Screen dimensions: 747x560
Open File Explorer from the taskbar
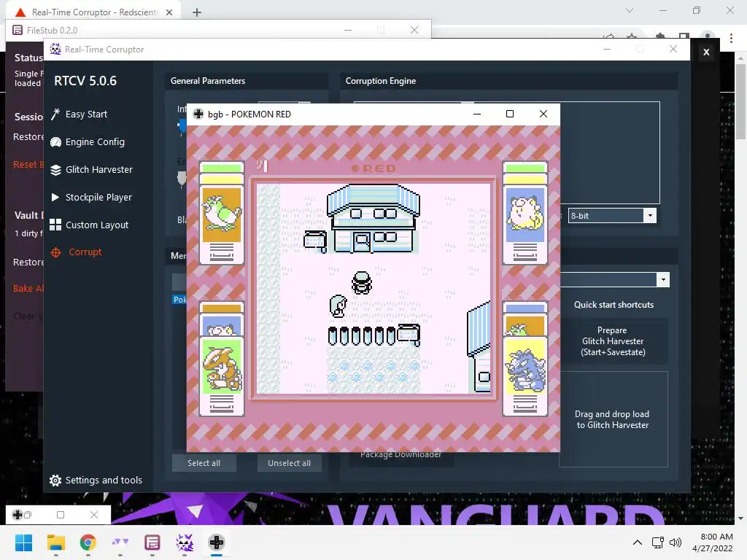tap(55, 542)
